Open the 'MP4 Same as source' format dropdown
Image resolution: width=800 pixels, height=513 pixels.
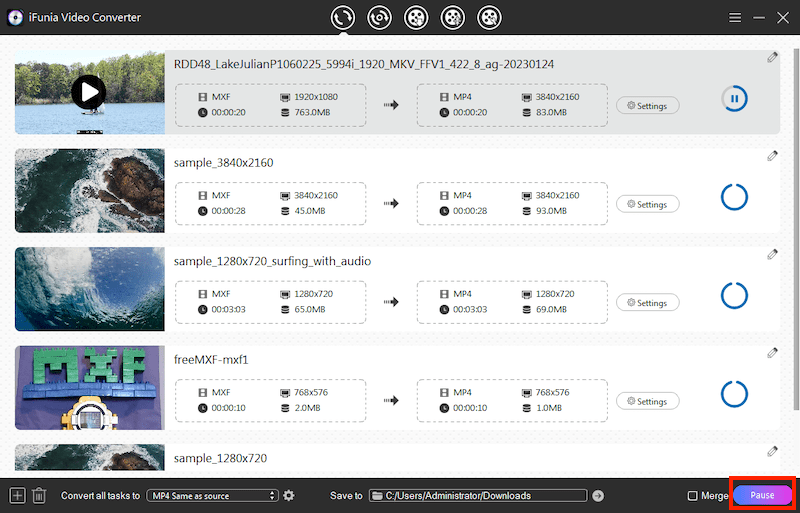(212, 495)
